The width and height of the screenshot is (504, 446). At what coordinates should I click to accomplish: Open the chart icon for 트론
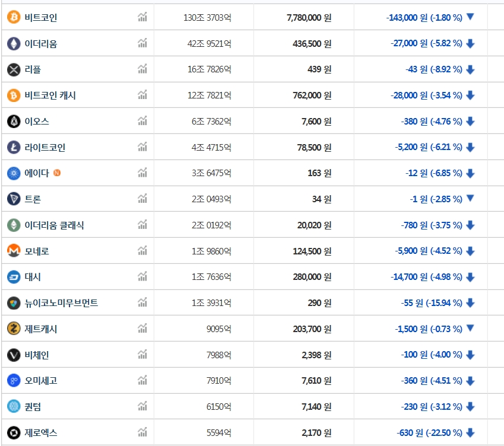click(142, 199)
